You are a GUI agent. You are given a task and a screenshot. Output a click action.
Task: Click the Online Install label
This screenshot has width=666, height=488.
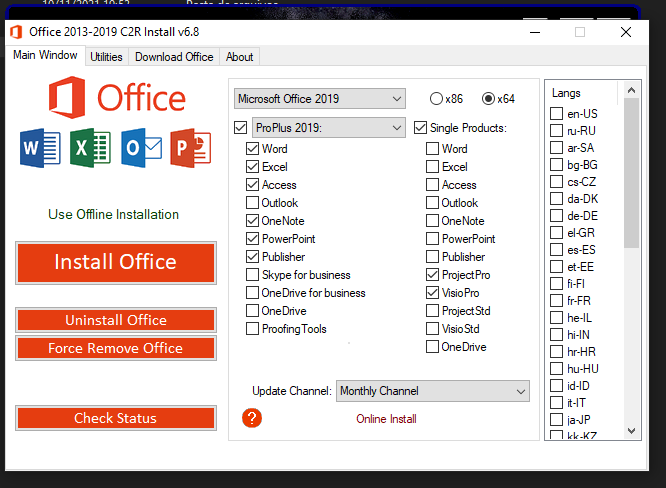pyautogui.click(x=386, y=419)
